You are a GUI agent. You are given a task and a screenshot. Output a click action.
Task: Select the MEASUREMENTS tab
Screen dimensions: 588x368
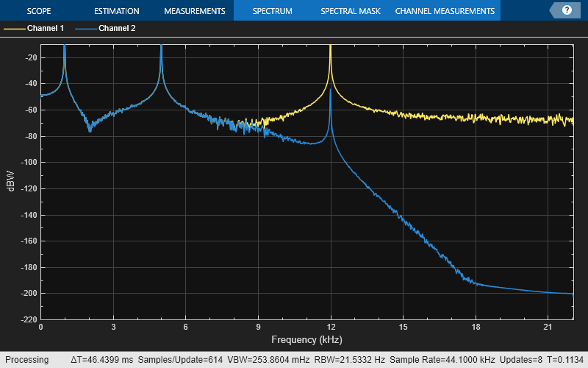pos(194,11)
